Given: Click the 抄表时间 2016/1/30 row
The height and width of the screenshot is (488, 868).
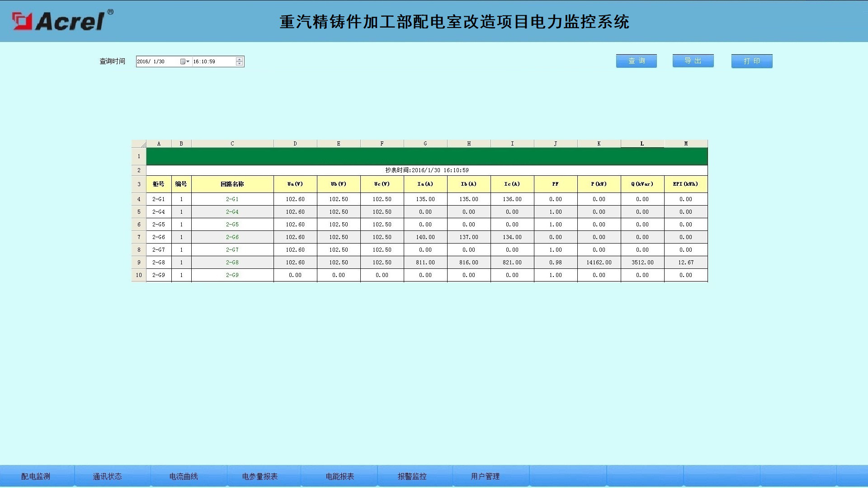Looking at the screenshot, I should click(427, 170).
